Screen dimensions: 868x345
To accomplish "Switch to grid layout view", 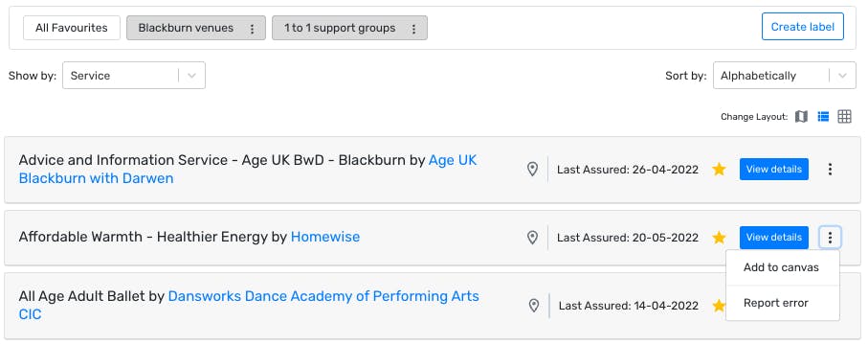I will click(844, 117).
